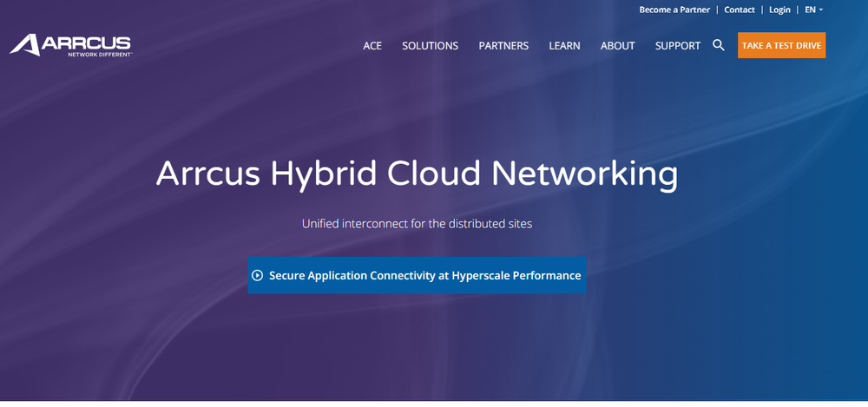This screenshot has width=868, height=407.
Task: Open the ACE menu
Action: 372,46
